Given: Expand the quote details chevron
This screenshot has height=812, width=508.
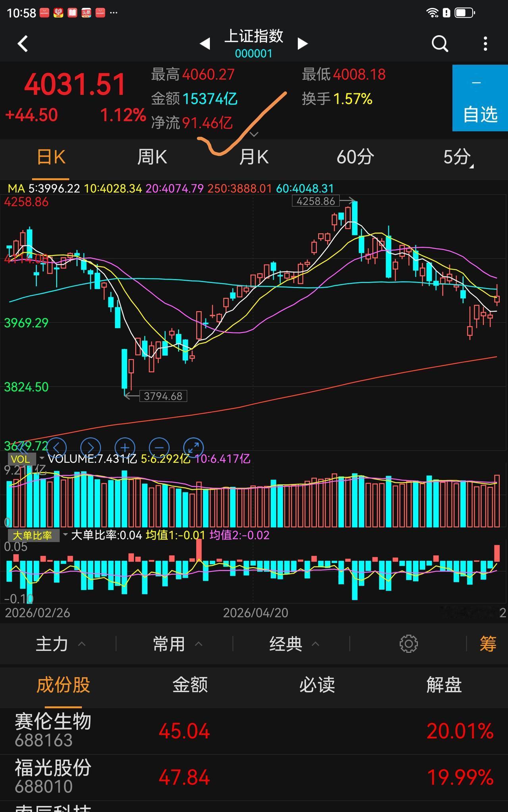Looking at the screenshot, I should [x=254, y=134].
